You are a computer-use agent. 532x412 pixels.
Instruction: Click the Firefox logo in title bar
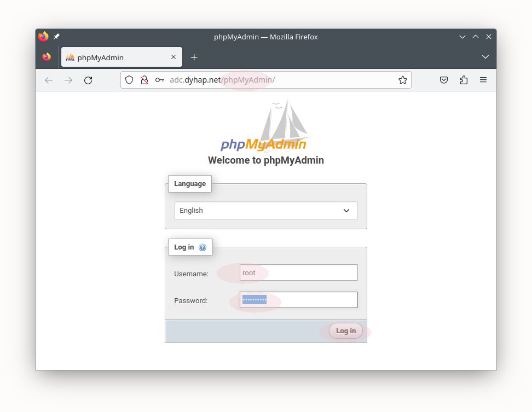point(43,36)
